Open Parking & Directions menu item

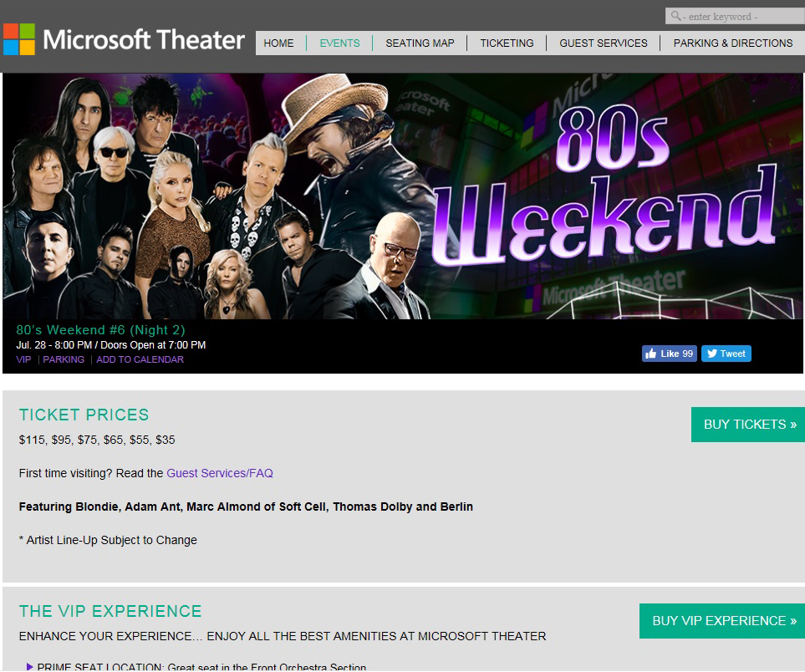coord(733,43)
